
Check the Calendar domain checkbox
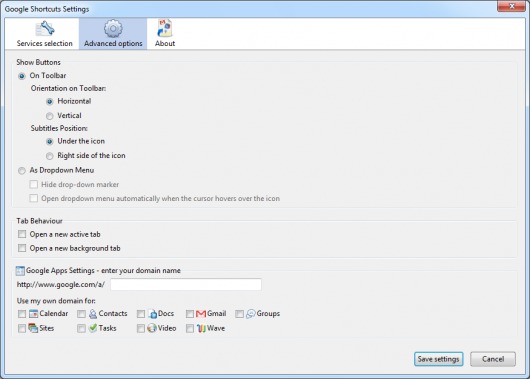(22, 314)
